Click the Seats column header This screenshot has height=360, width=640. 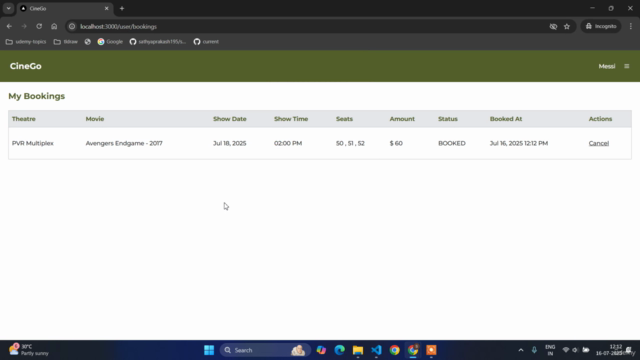pyautogui.click(x=344, y=119)
